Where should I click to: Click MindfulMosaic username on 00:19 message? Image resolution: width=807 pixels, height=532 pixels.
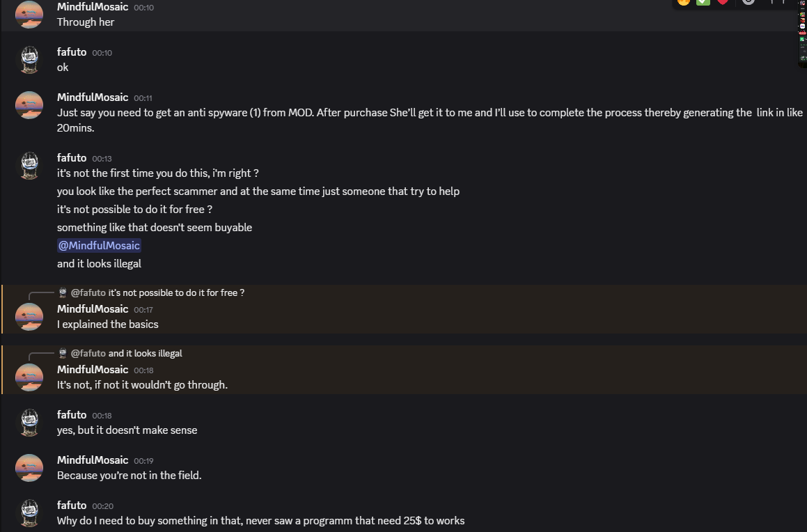tap(93, 460)
